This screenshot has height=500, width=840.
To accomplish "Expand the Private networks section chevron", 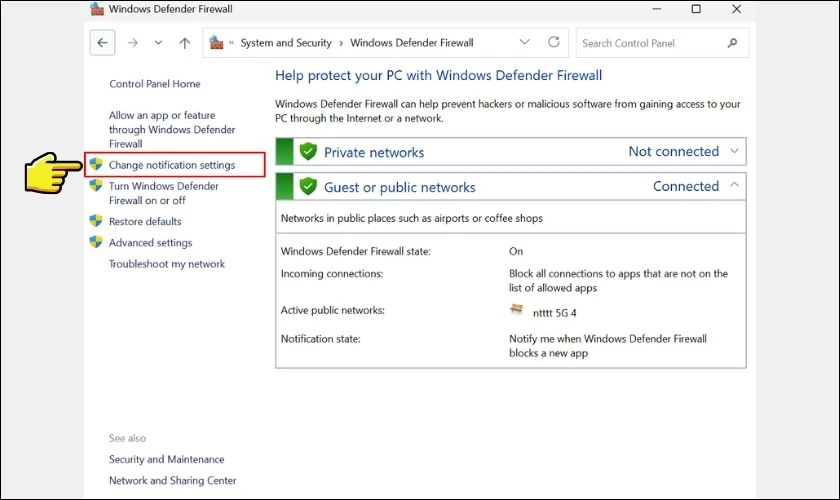I will [734, 151].
